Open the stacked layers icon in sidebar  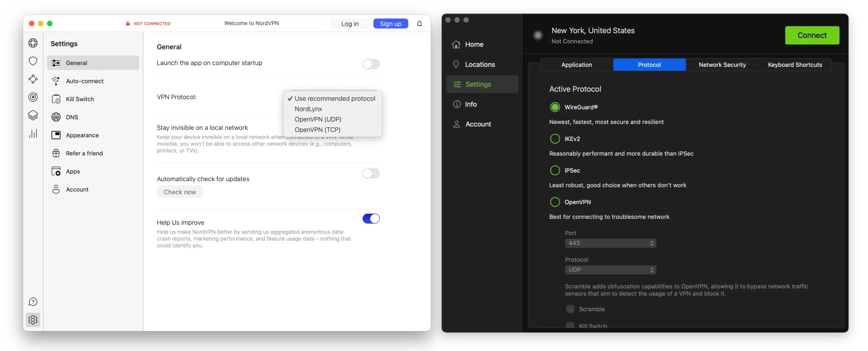pyautogui.click(x=33, y=115)
